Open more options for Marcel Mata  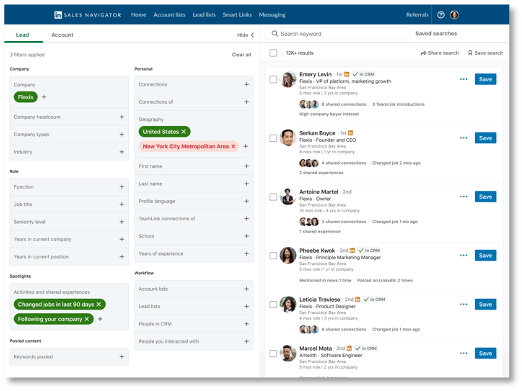[463, 353]
